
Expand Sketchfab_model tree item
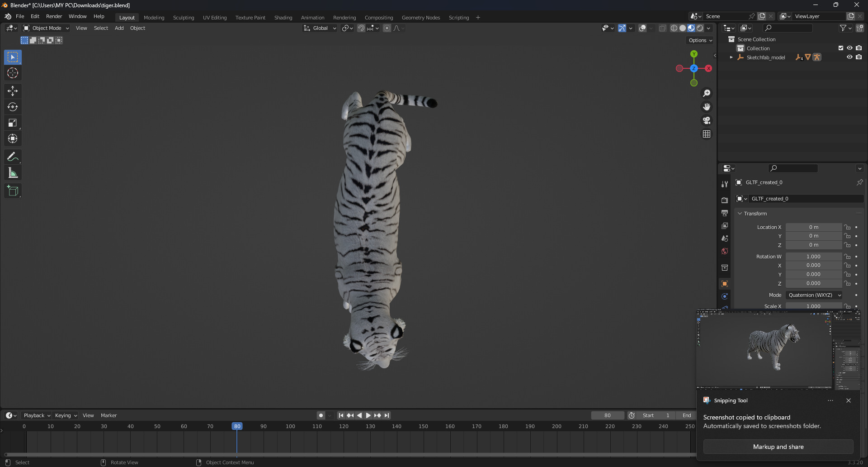pyautogui.click(x=731, y=57)
